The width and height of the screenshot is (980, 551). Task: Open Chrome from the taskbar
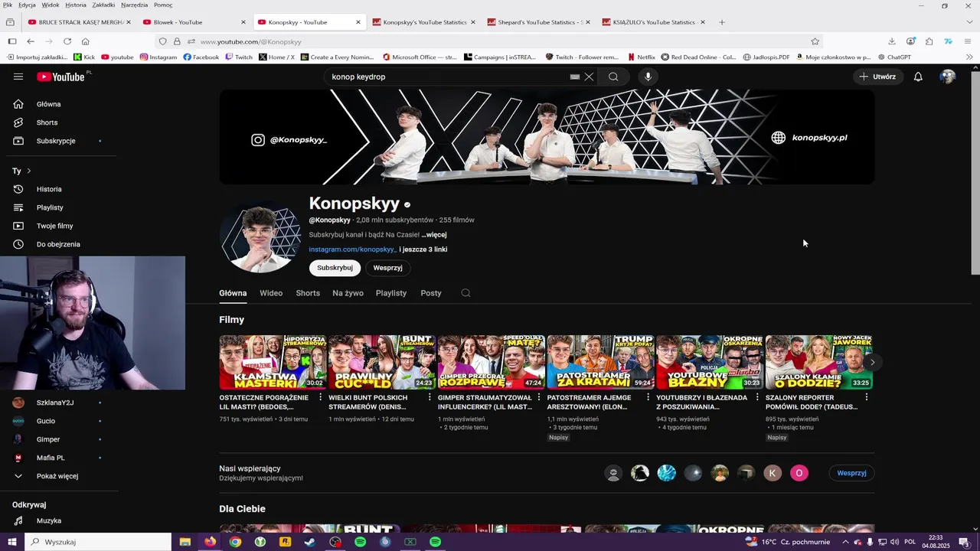pos(235,542)
